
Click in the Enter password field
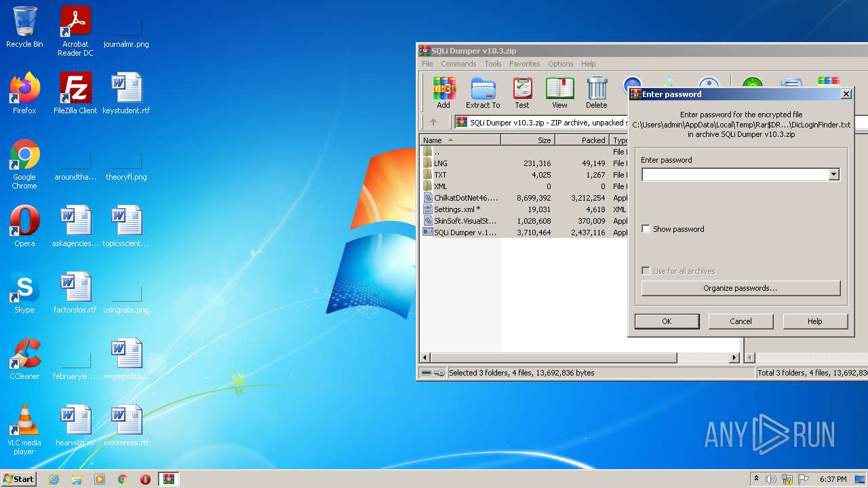pyautogui.click(x=735, y=175)
